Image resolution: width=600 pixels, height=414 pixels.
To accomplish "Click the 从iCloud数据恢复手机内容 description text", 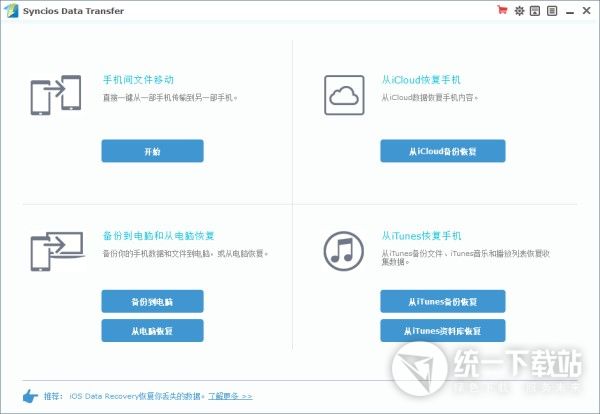I will [x=430, y=98].
